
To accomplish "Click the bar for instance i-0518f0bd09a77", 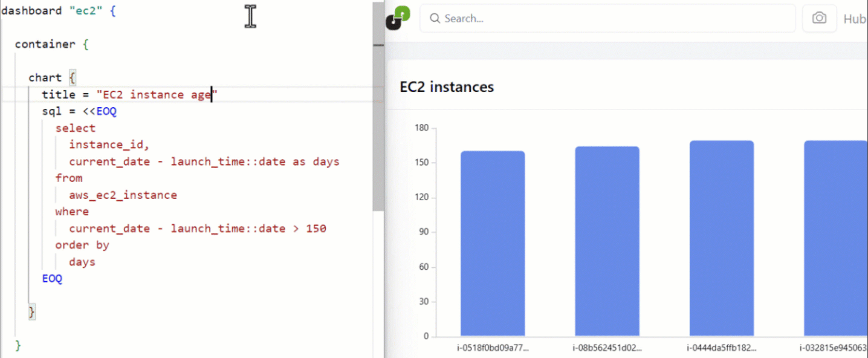I will pos(493,243).
